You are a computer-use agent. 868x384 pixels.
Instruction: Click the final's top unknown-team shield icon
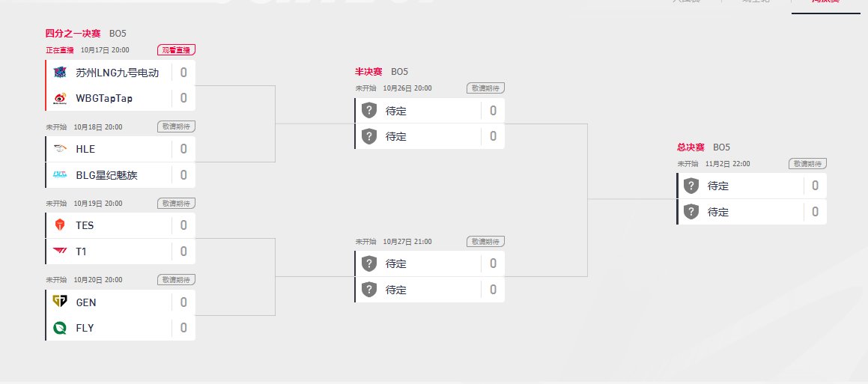pos(691,186)
